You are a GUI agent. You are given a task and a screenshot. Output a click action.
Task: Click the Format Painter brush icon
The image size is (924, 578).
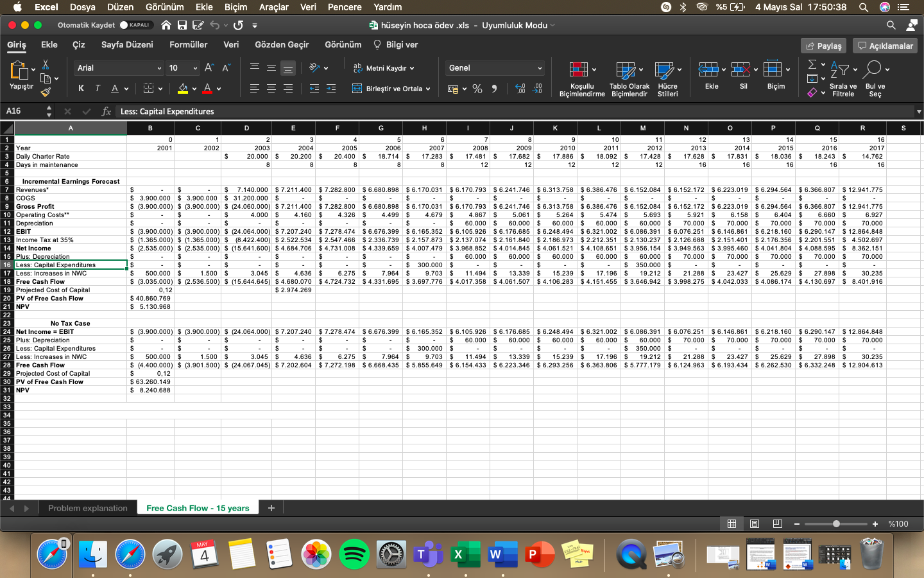click(x=46, y=92)
